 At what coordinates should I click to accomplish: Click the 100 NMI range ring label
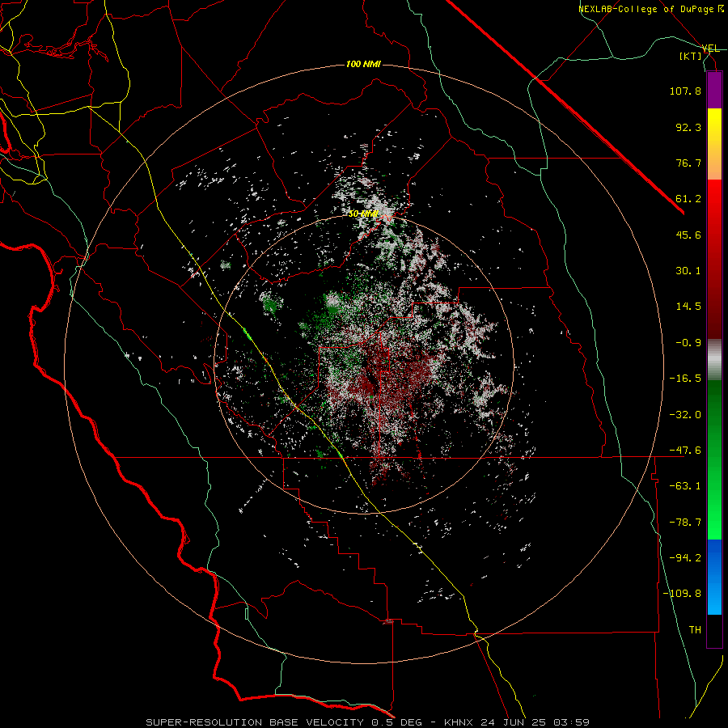click(x=363, y=64)
